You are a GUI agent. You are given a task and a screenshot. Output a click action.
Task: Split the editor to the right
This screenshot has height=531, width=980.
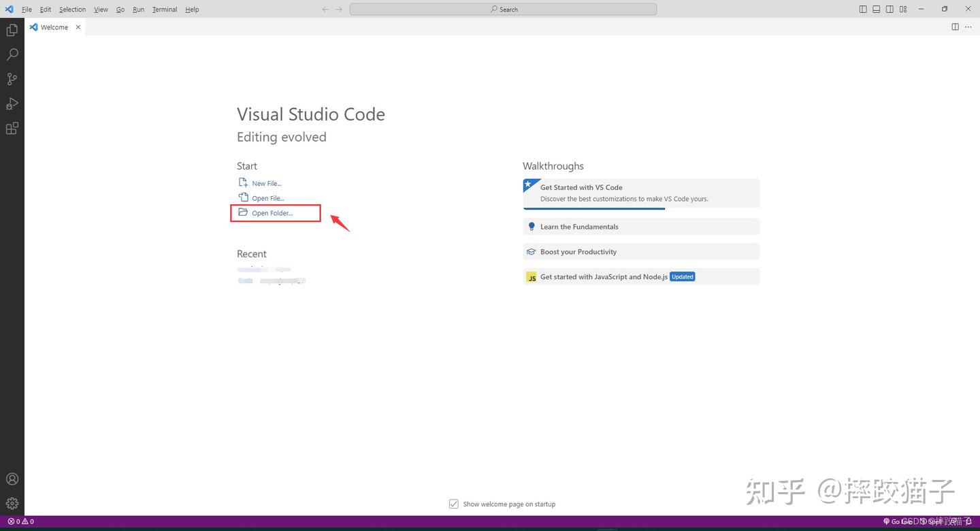pyautogui.click(x=955, y=27)
